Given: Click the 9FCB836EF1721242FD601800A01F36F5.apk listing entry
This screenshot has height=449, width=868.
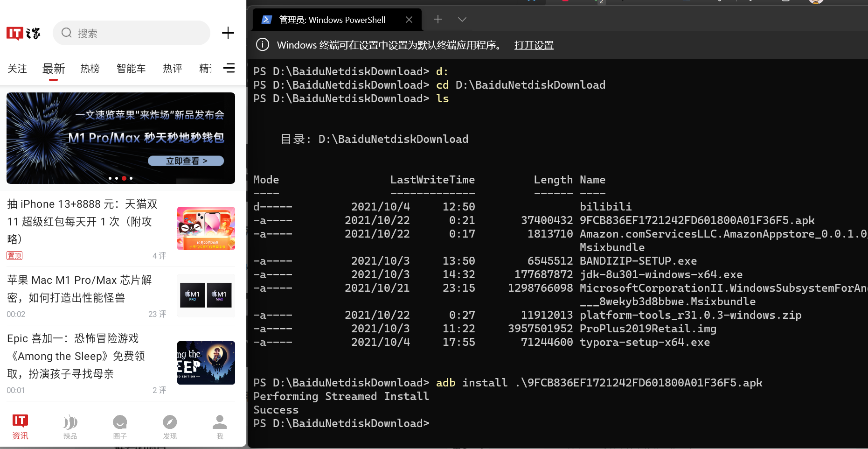Looking at the screenshot, I should pyautogui.click(x=697, y=220).
